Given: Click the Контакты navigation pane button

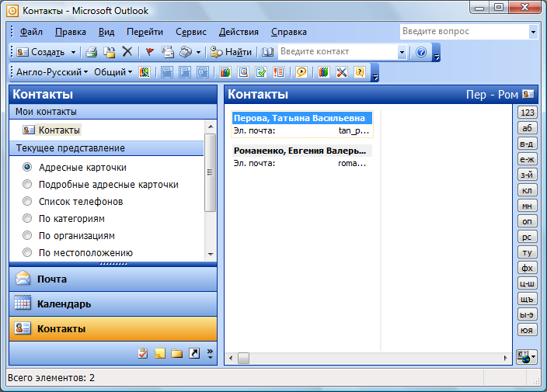Looking at the screenshot, I should (x=113, y=328).
